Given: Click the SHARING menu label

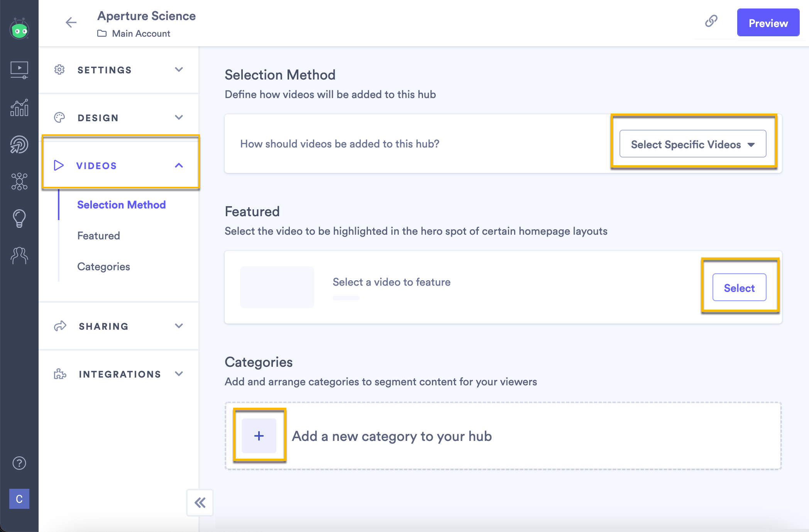Looking at the screenshot, I should click(103, 326).
